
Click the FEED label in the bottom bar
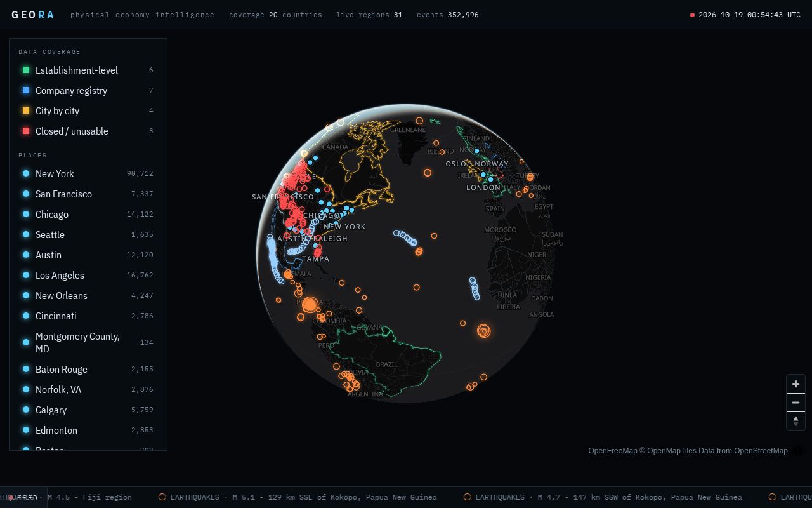[27, 498]
